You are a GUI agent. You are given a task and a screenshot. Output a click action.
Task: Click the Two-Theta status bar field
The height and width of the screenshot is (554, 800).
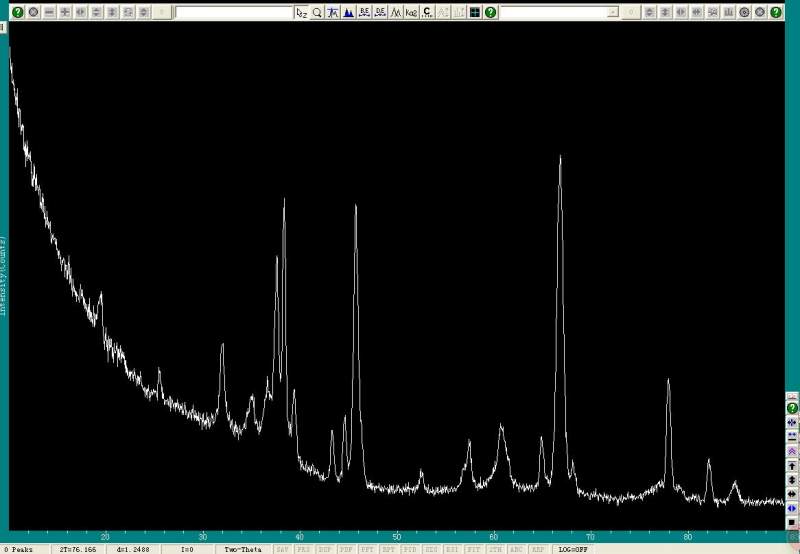(243, 549)
